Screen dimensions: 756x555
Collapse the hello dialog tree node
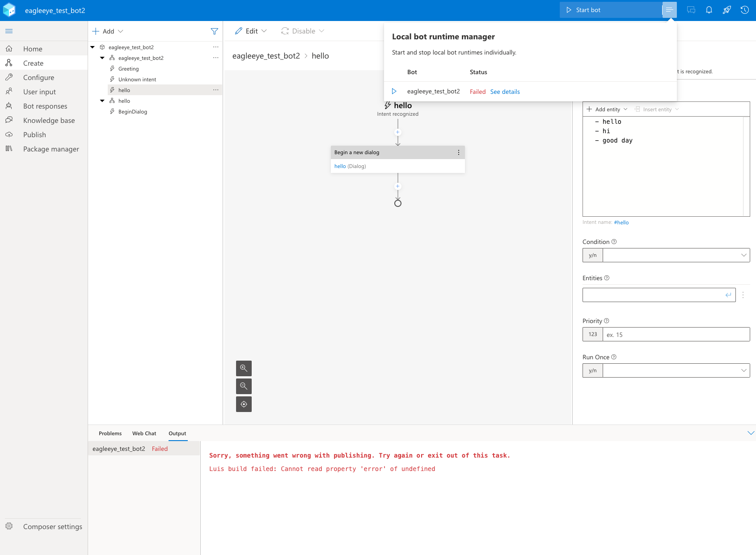[102, 101]
